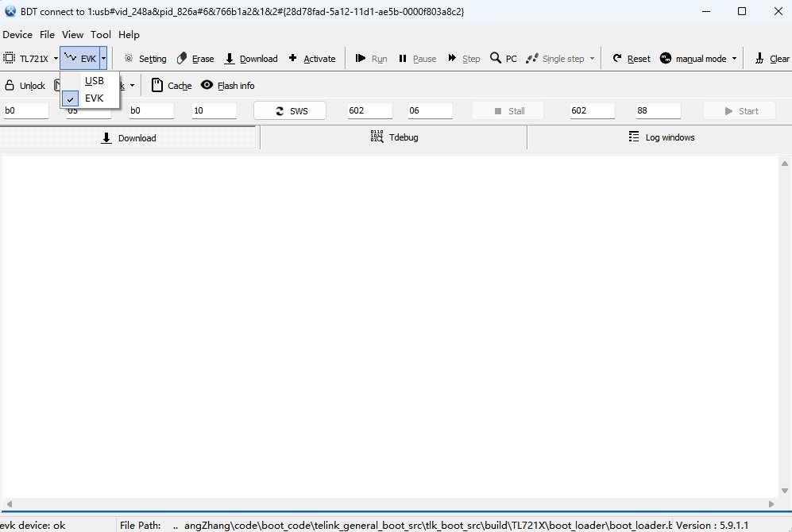Open the File menu

click(x=47, y=35)
